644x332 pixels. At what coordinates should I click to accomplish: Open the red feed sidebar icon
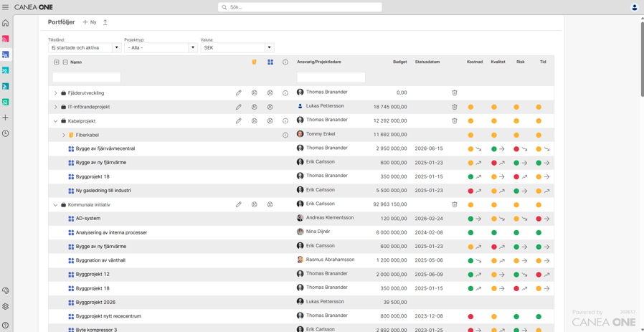point(5,39)
